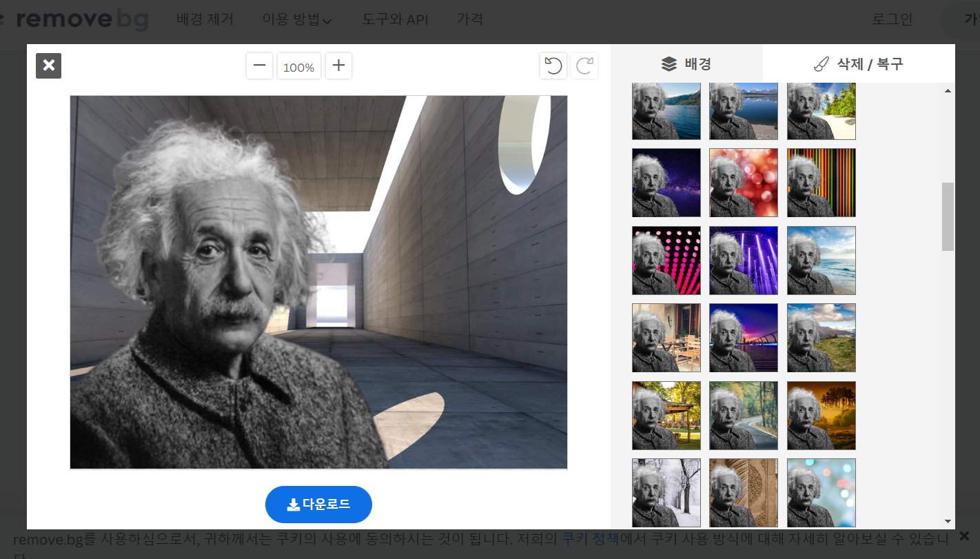Close the editor with the X button
The image size is (980, 559).
48,65
